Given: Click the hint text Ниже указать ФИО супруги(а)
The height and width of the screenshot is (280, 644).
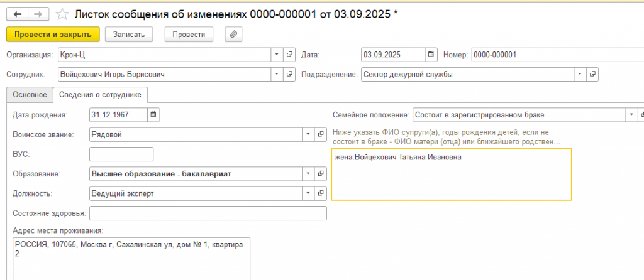Looking at the screenshot, I should [447, 137].
